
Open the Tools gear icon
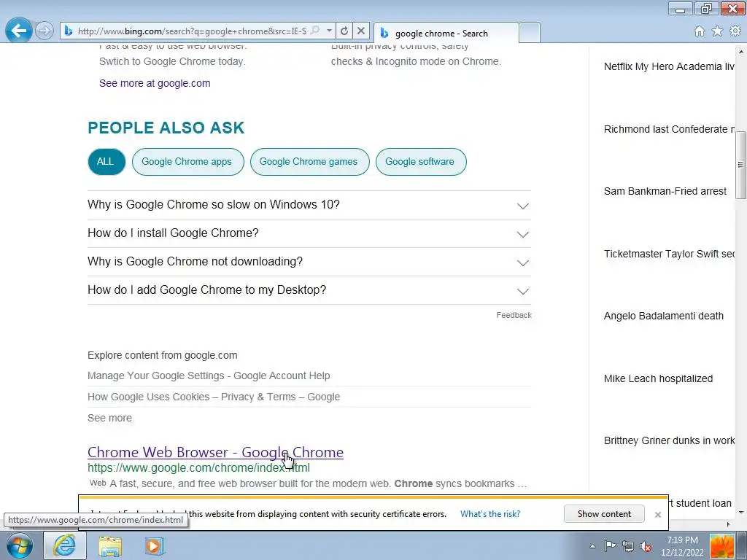pos(735,31)
